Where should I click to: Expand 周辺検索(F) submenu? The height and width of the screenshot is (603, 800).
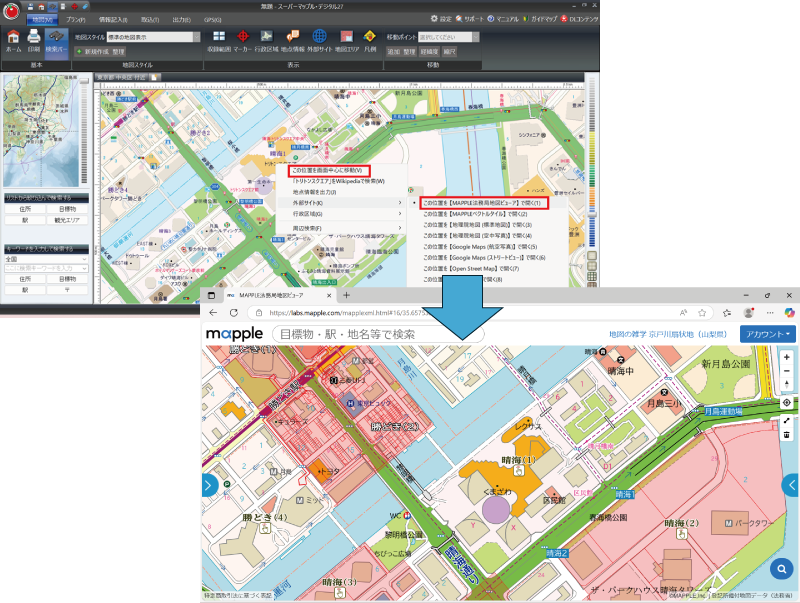click(x=342, y=228)
